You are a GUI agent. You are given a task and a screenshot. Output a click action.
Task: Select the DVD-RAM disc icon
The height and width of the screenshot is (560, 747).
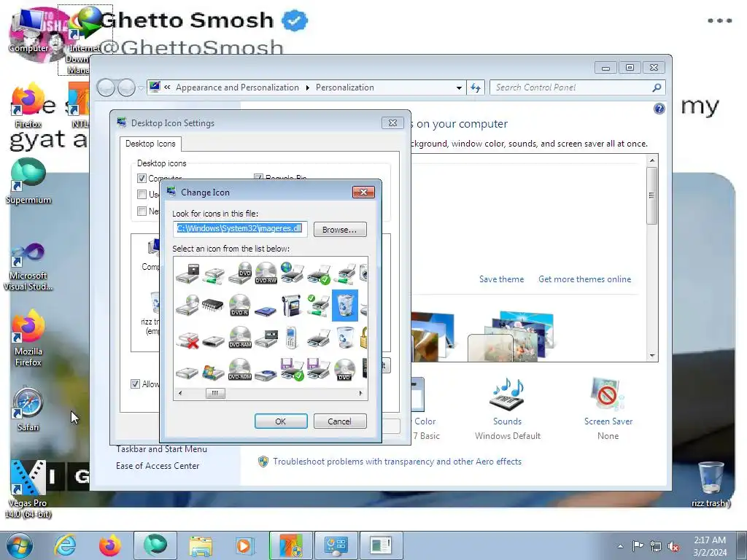click(239, 338)
